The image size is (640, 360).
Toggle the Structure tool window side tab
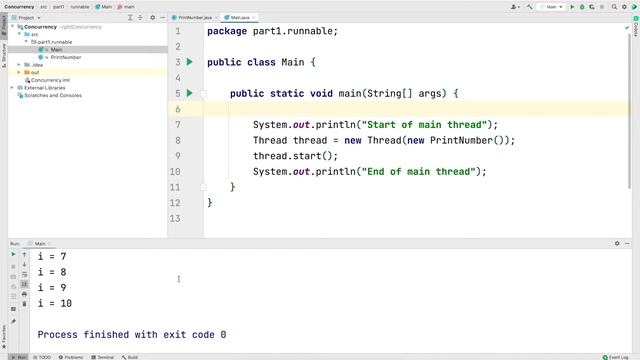(4, 56)
